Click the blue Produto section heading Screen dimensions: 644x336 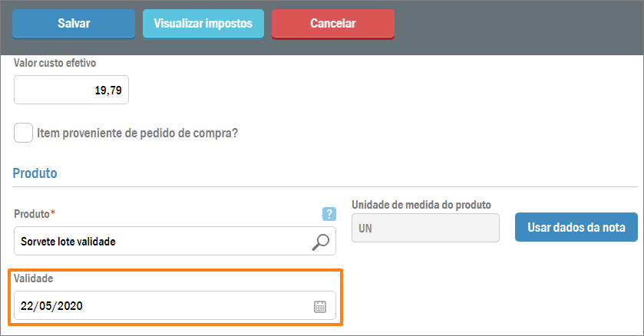pos(35,173)
